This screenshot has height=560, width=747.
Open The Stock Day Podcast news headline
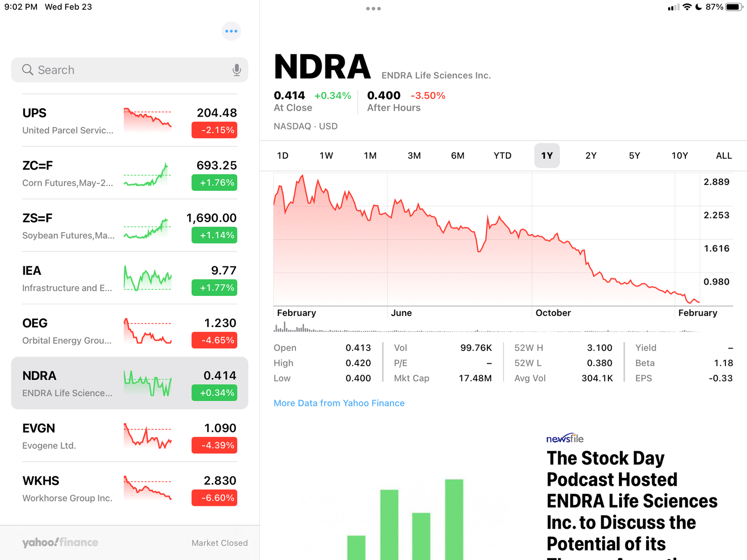632,504
